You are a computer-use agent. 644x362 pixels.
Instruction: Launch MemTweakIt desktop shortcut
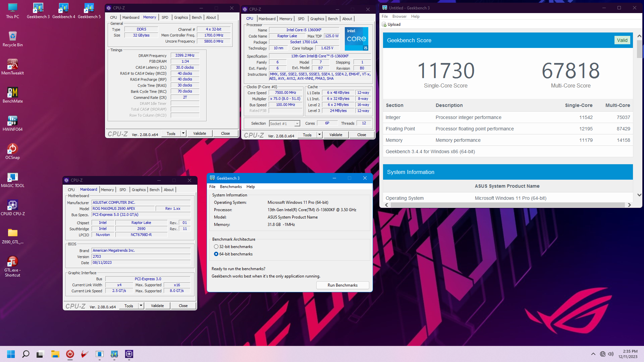(x=12, y=67)
